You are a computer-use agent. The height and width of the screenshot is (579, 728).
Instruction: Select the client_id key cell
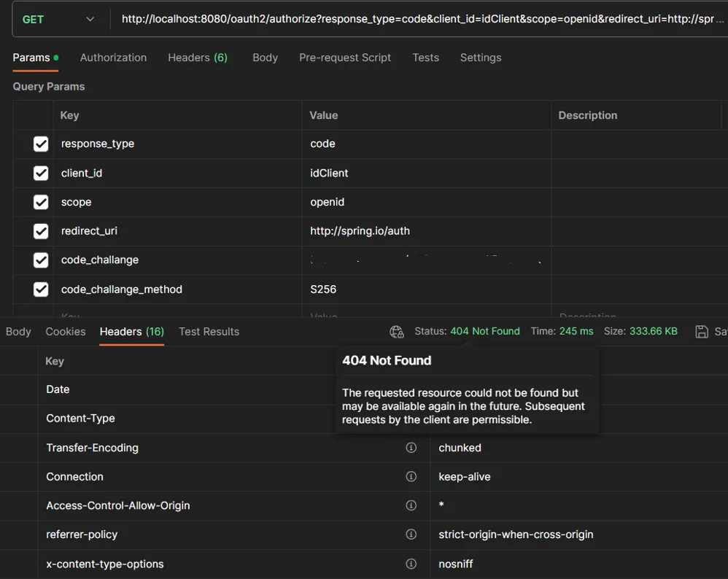tap(177, 173)
